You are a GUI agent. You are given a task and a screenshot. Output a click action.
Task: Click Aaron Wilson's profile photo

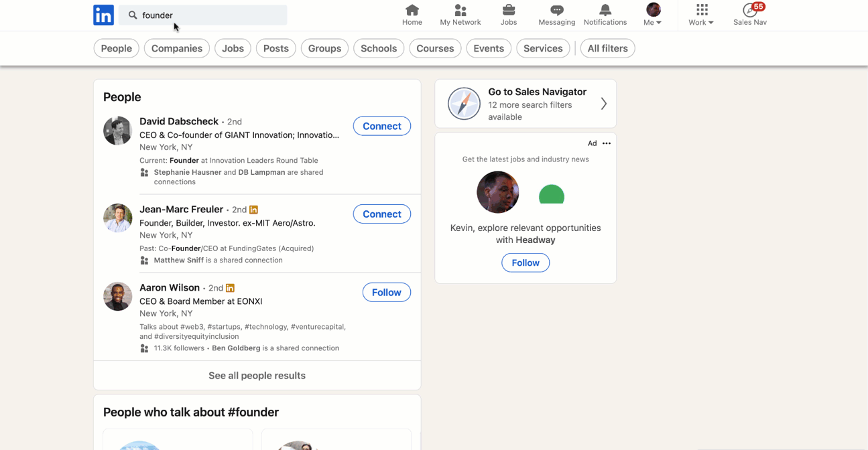(x=118, y=297)
